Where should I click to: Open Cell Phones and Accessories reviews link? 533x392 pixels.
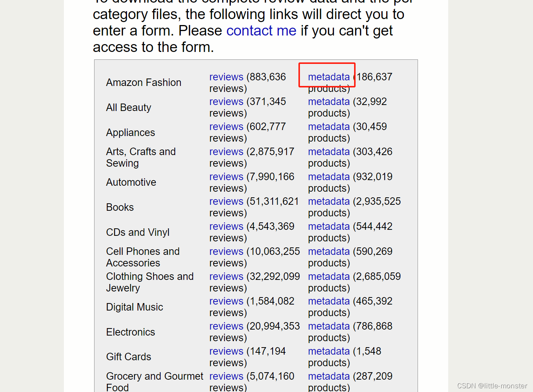pyautogui.click(x=226, y=251)
